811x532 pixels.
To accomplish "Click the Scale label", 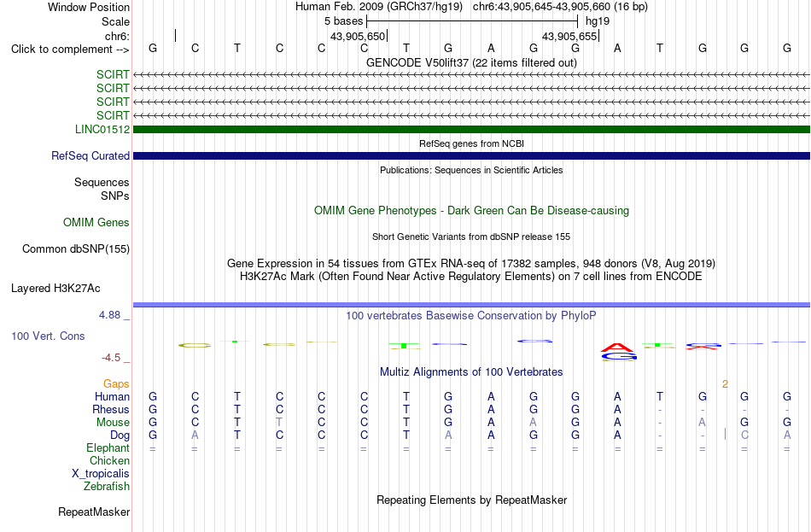I will [x=115, y=21].
